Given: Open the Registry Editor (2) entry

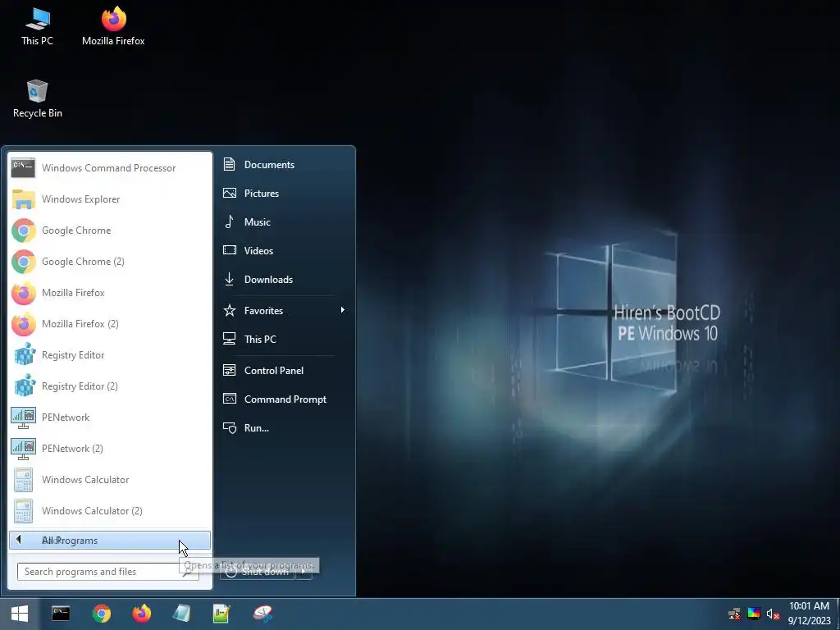Looking at the screenshot, I should [x=110, y=386].
